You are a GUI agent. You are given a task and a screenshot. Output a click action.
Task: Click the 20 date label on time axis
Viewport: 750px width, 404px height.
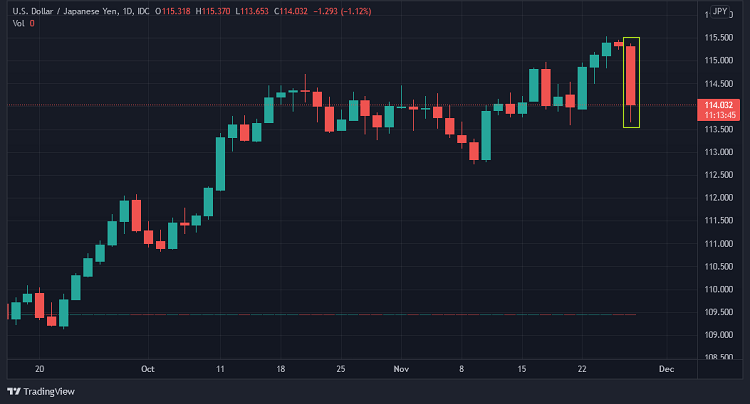point(39,368)
